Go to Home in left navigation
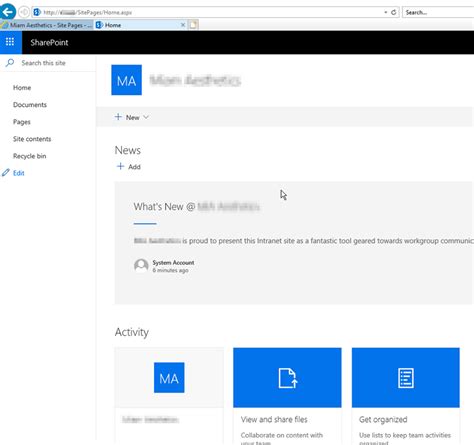The width and height of the screenshot is (474, 445). pos(22,88)
